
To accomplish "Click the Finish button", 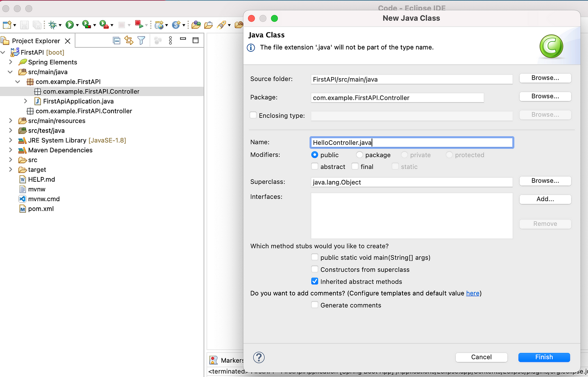I will pos(544,357).
